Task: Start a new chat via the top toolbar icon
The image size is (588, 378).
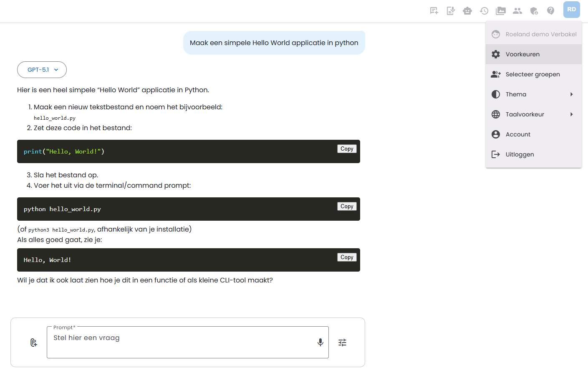Action: click(434, 11)
